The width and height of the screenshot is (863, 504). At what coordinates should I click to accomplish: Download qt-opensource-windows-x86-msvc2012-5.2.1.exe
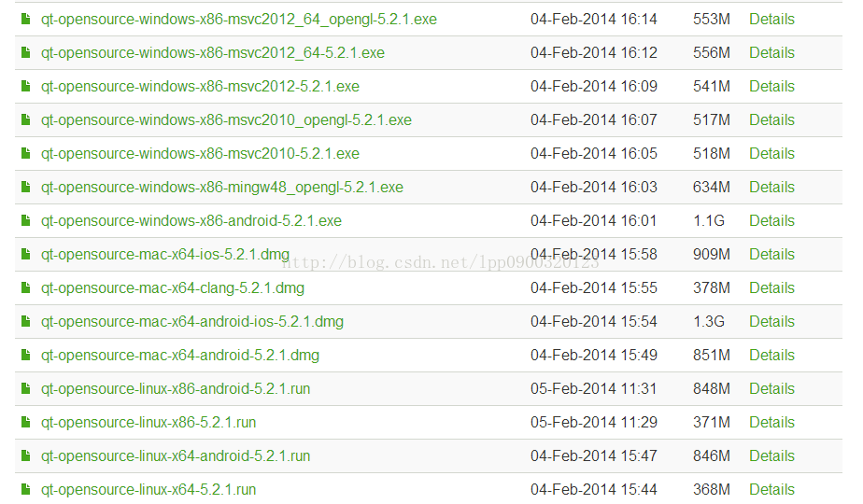[x=200, y=87]
